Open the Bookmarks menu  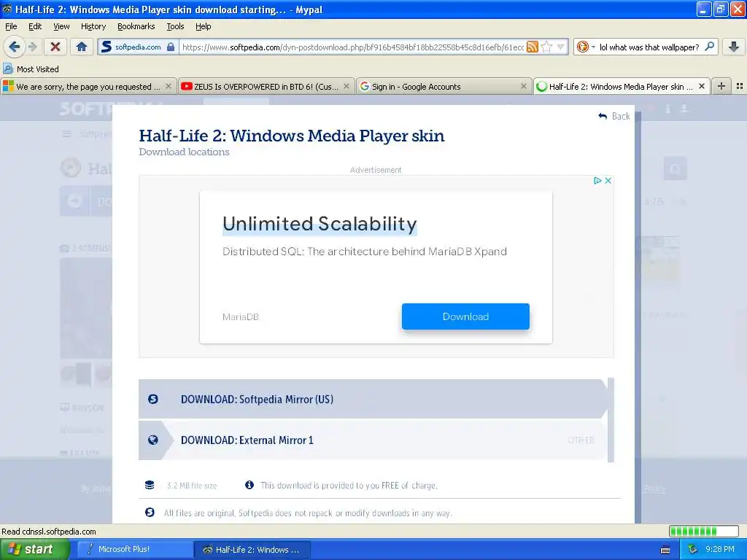pos(136,26)
